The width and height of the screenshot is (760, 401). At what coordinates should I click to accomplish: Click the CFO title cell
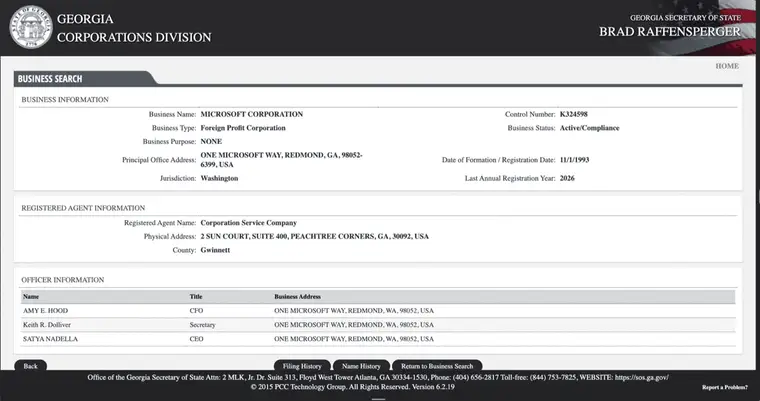196,311
